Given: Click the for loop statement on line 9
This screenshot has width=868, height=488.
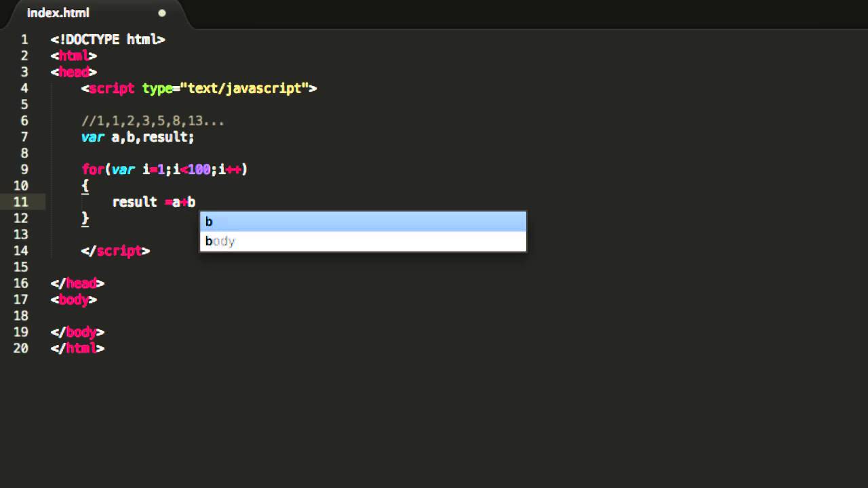Looking at the screenshot, I should click(165, 169).
